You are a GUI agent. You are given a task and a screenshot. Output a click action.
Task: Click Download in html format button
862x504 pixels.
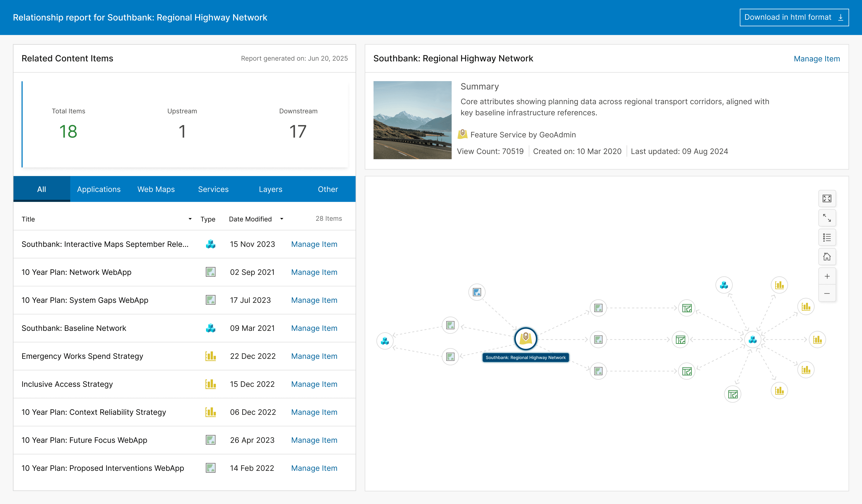pyautogui.click(x=794, y=17)
